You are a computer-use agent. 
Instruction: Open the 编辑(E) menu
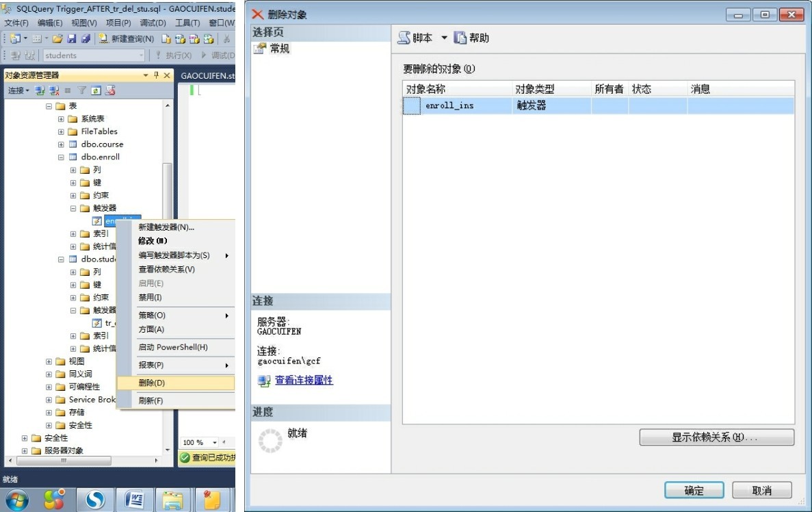[50, 23]
